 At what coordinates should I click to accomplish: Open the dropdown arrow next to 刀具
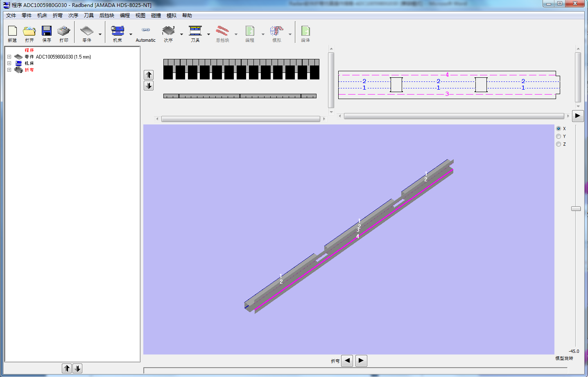click(208, 34)
